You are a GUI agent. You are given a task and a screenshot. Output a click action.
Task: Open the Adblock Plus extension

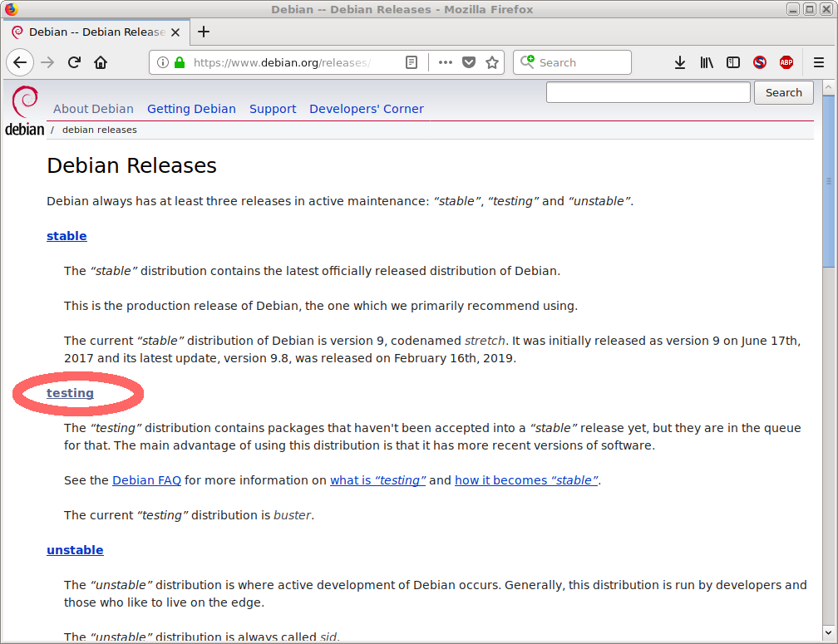tap(786, 62)
